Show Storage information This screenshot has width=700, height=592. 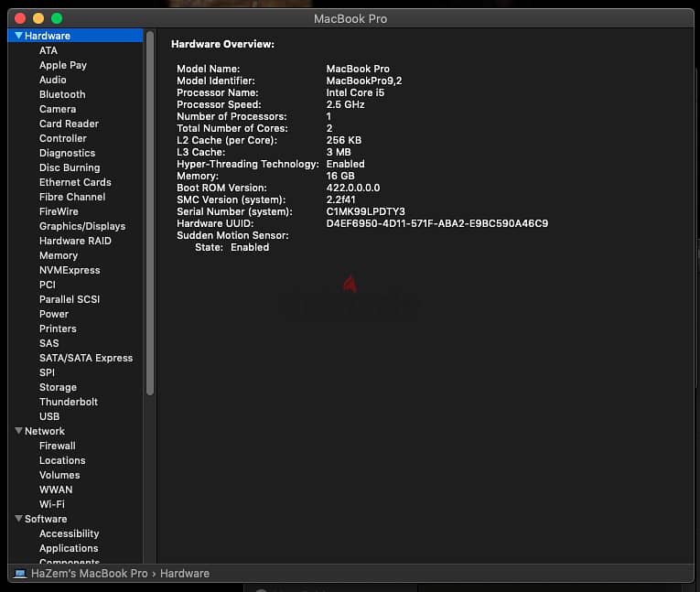[58, 387]
